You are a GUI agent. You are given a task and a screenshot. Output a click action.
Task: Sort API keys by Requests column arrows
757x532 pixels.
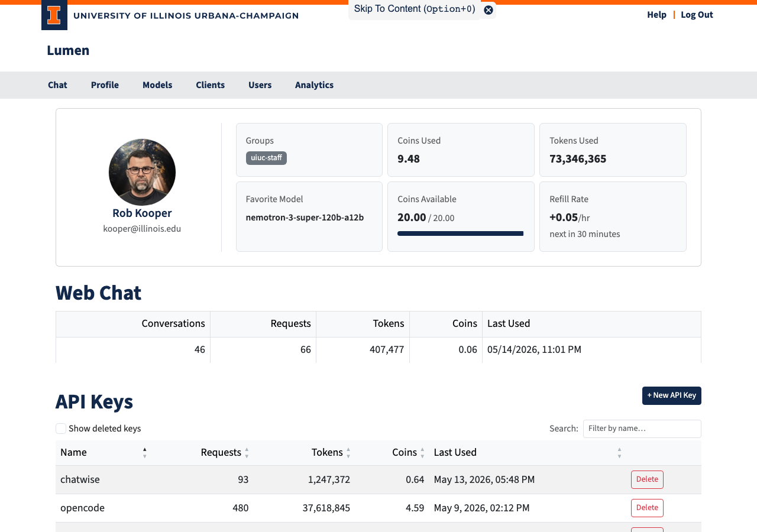(x=247, y=452)
